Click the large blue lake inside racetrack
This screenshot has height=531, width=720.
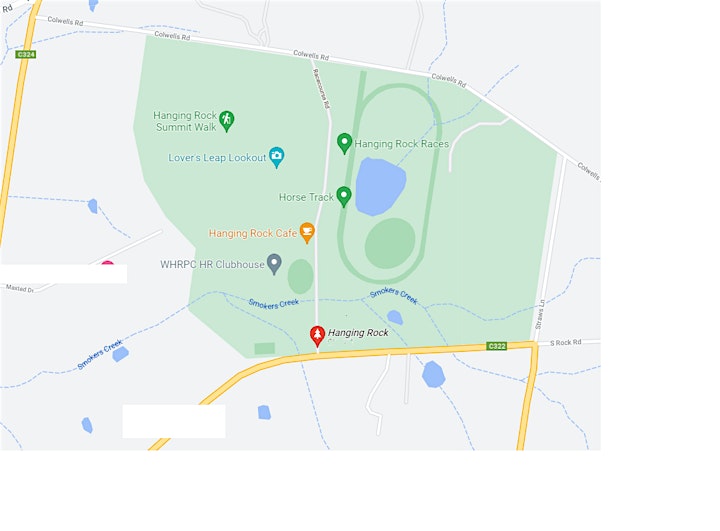(x=380, y=186)
